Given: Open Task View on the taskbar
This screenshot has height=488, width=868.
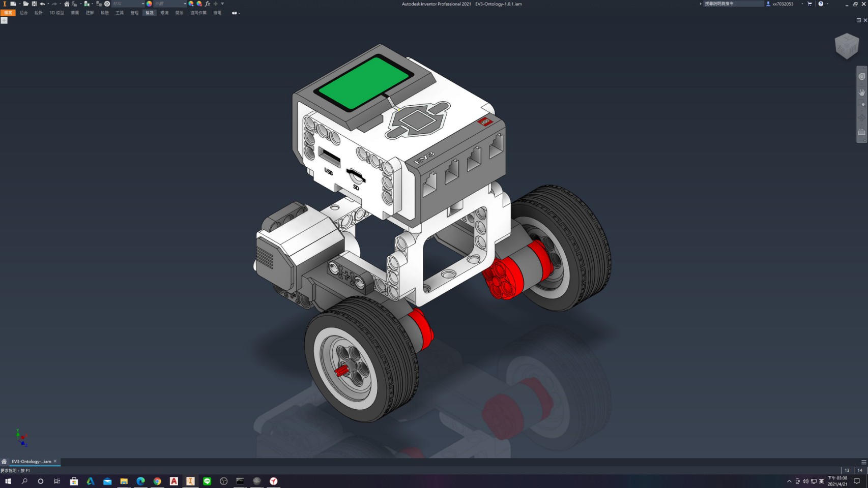Looking at the screenshot, I should coord(57,481).
